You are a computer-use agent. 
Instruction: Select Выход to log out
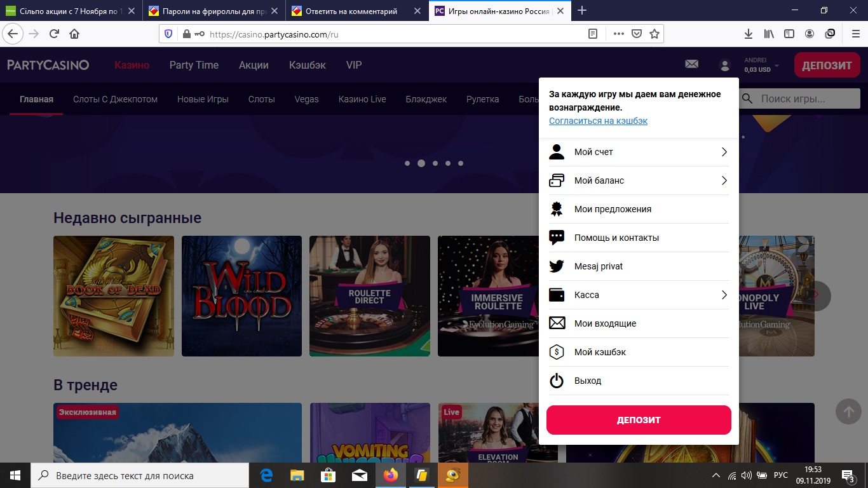pyautogui.click(x=639, y=381)
